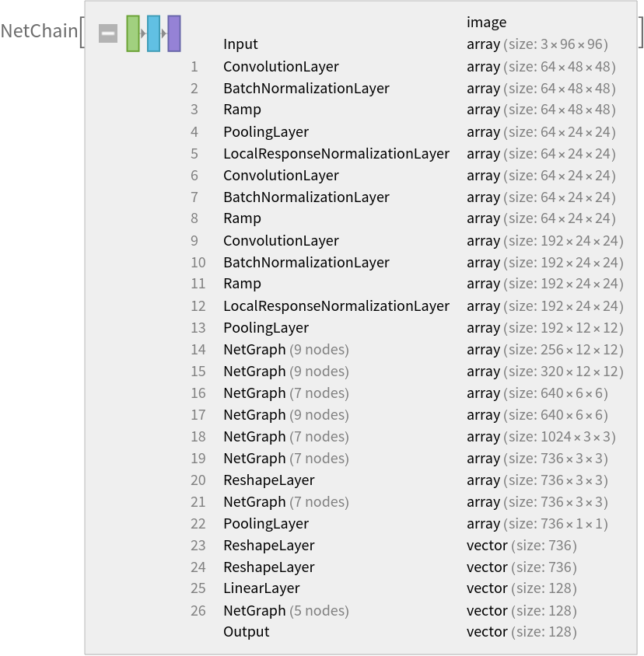
Task: Click BatchNormalizationLayer at layer 10
Action: coord(306,263)
